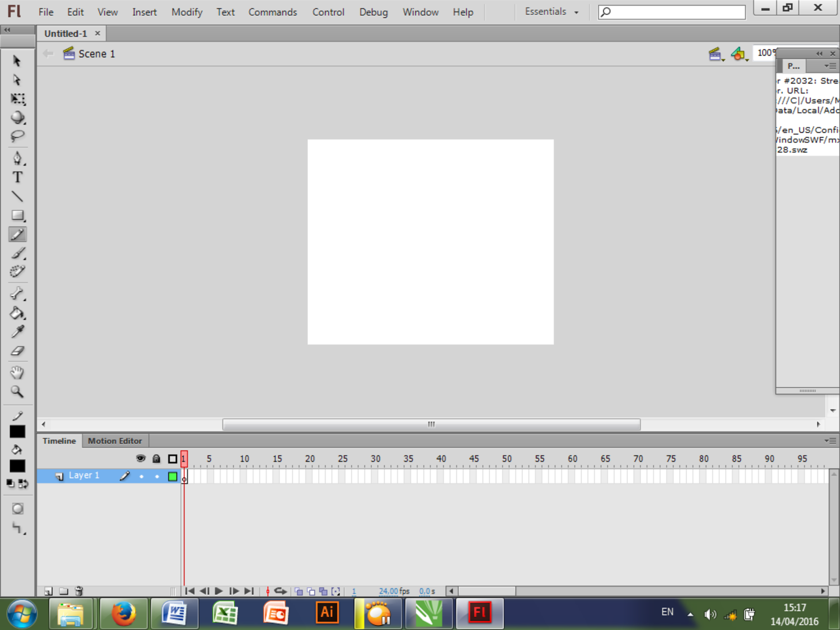Open the stroke color swatch
The width and height of the screenshot is (840, 630).
point(18,431)
